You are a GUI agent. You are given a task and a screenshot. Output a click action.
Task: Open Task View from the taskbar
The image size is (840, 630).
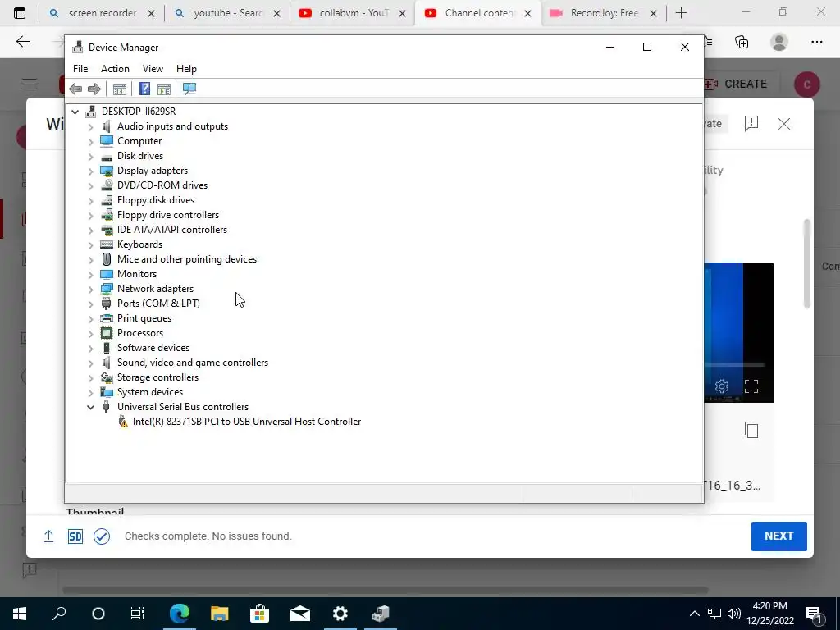(137, 614)
